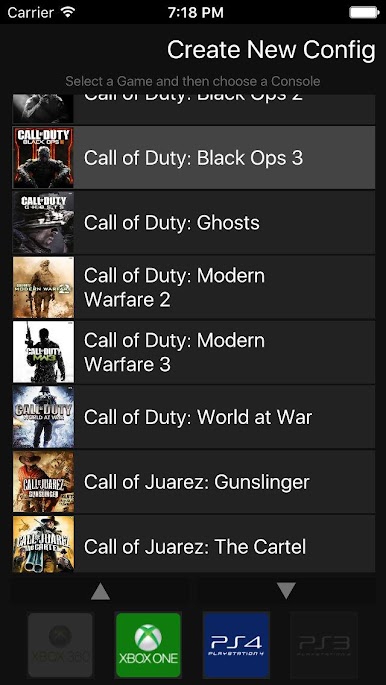Viewport: 386px width, 685px height.
Task: Select the Call of Duty: Modern Warfare 2 title
Action: (x=174, y=288)
